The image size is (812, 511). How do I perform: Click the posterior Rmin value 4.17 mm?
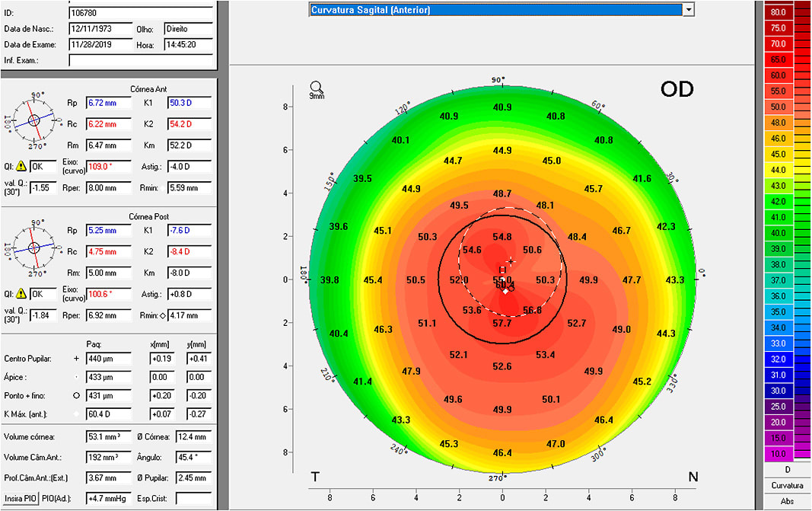point(189,315)
